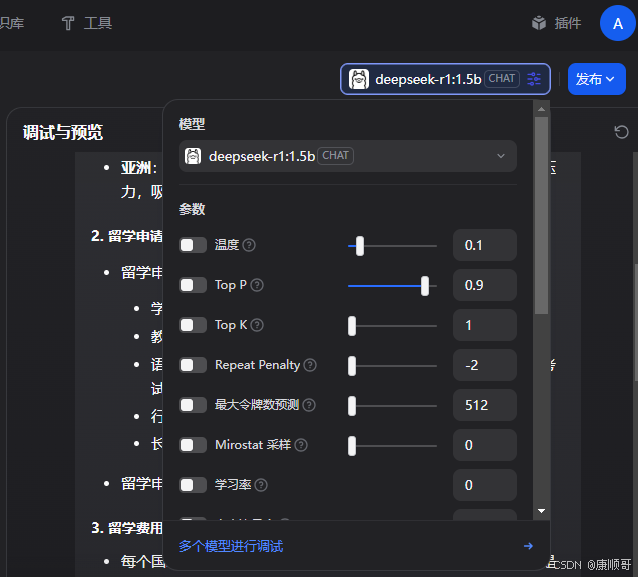Click the 温度 slider handle
Viewport: 638px width, 577px height.
pos(360,246)
